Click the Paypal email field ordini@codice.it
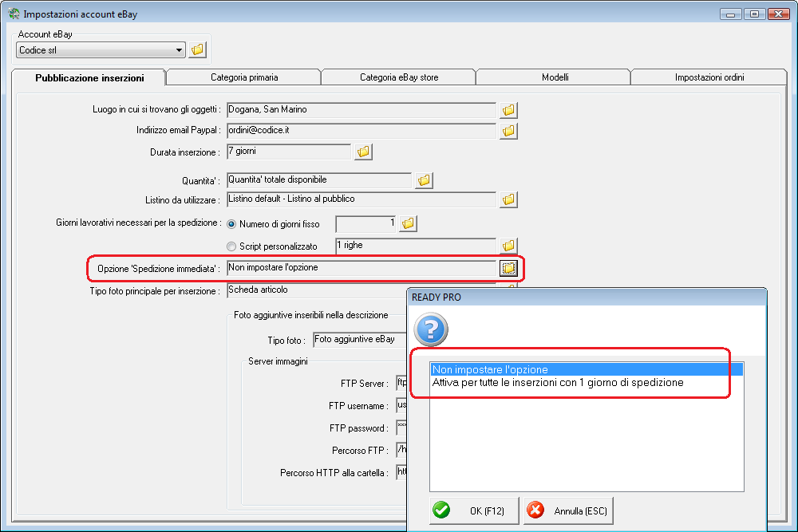 coord(361,131)
